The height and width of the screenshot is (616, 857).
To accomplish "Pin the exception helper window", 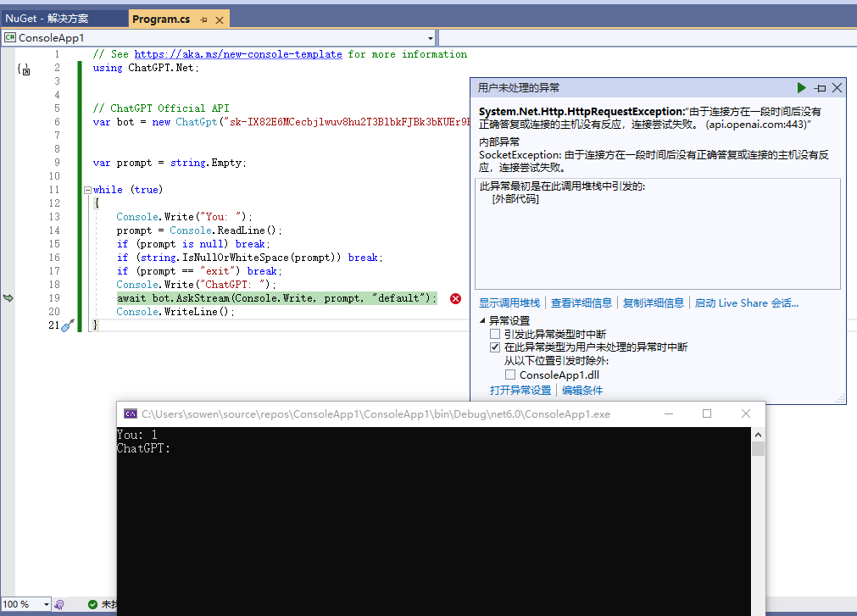I will pyautogui.click(x=819, y=87).
